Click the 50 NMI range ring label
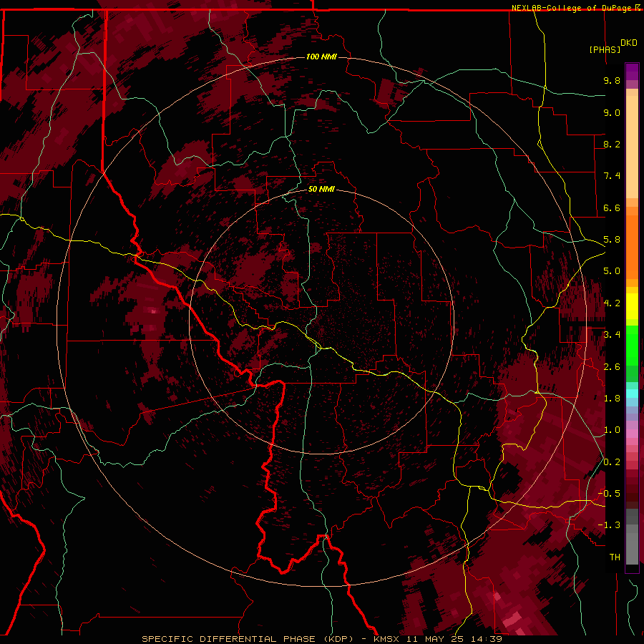The height and width of the screenshot is (644, 644). click(x=321, y=189)
